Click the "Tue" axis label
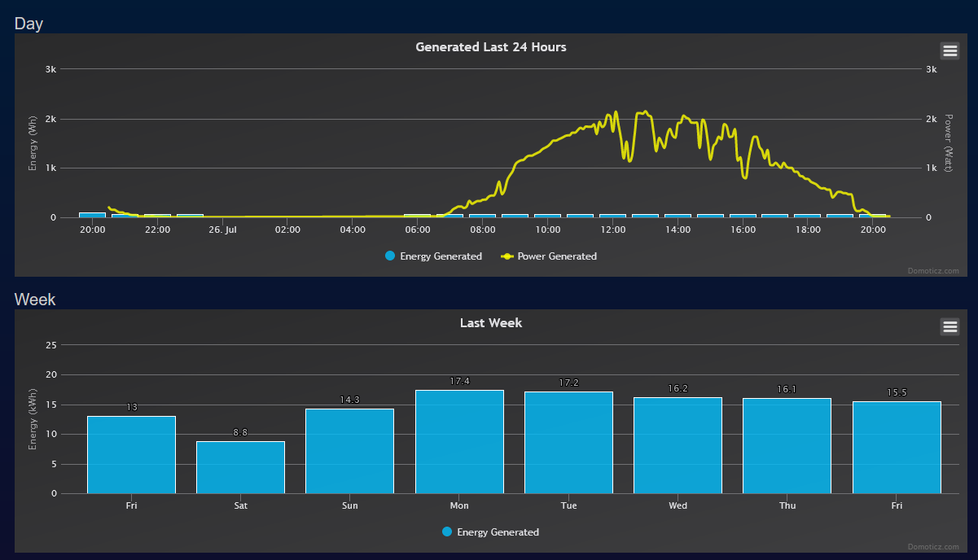The width and height of the screenshot is (978, 560). click(x=568, y=505)
